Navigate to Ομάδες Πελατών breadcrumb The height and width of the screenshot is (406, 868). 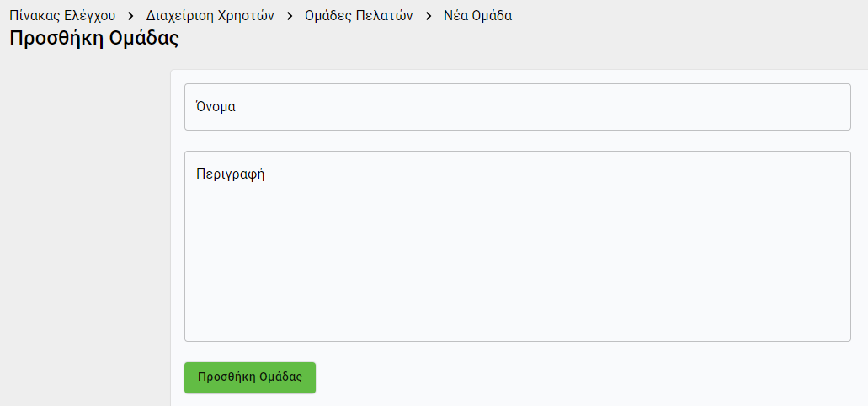[359, 15]
